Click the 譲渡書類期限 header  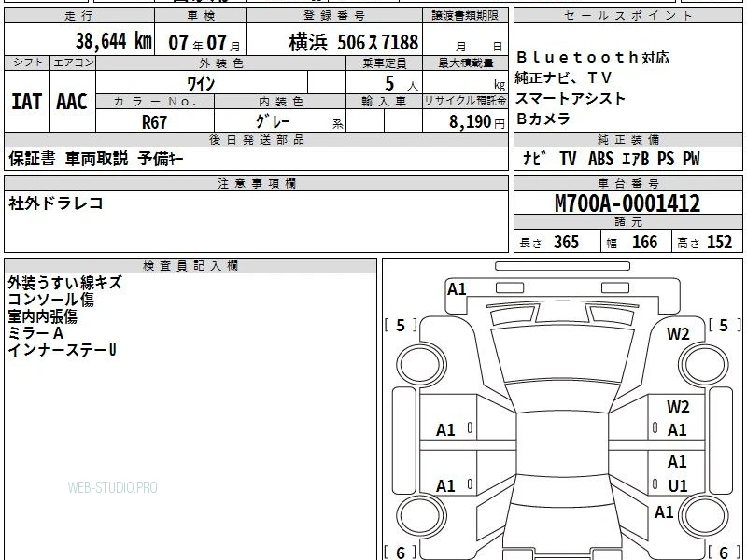coord(465,16)
